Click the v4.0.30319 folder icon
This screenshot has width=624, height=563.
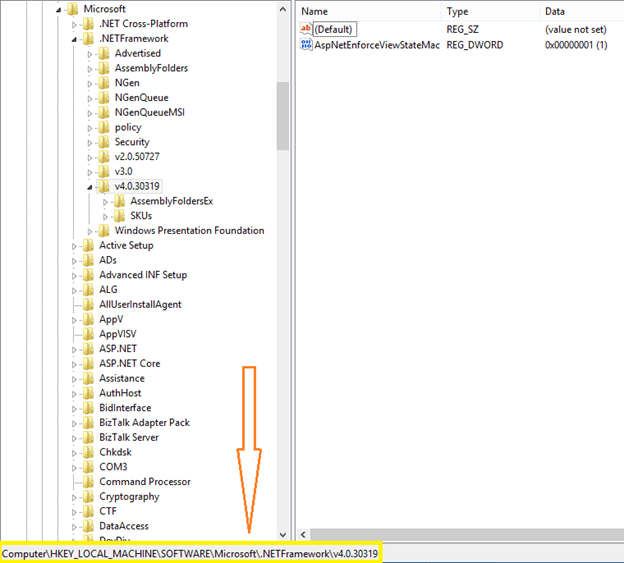[x=104, y=186]
